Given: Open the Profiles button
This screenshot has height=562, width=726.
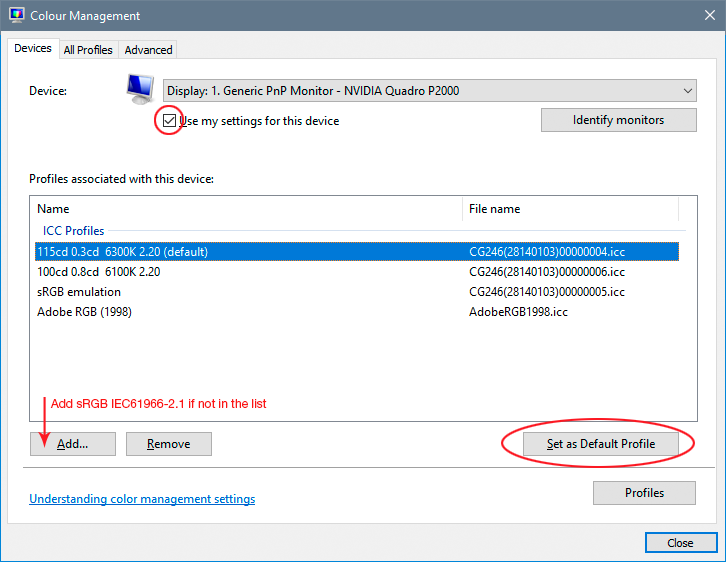Looking at the screenshot, I should [x=644, y=493].
